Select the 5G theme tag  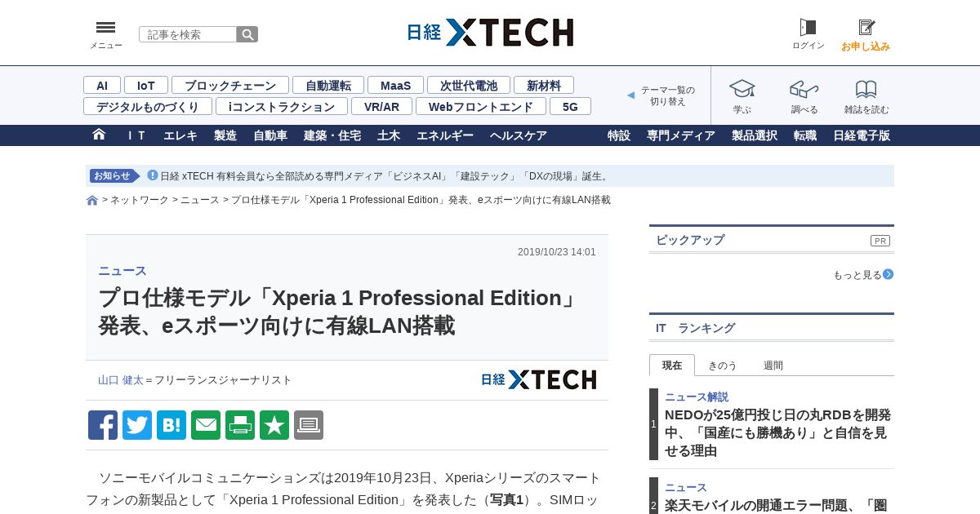tap(570, 106)
